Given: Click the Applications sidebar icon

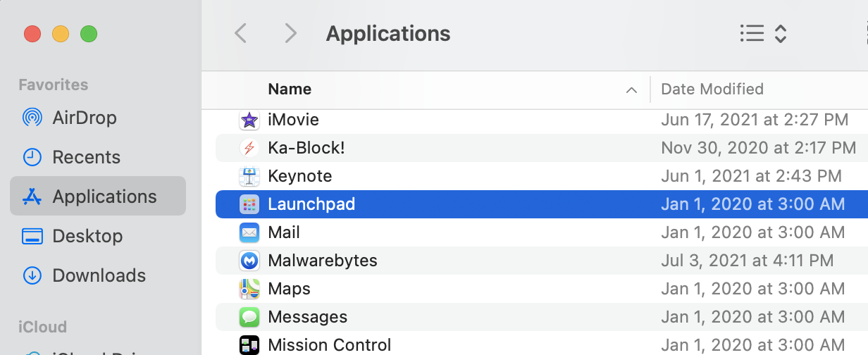Looking at the screenshot, I should pyautogui.click(x=32, y=197).
